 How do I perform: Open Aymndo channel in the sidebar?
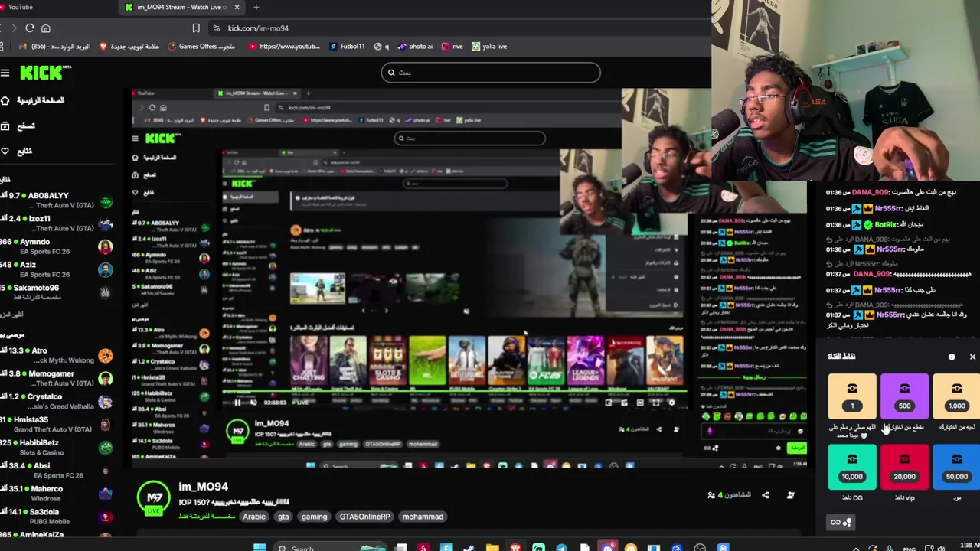click(x=57, y=246)
